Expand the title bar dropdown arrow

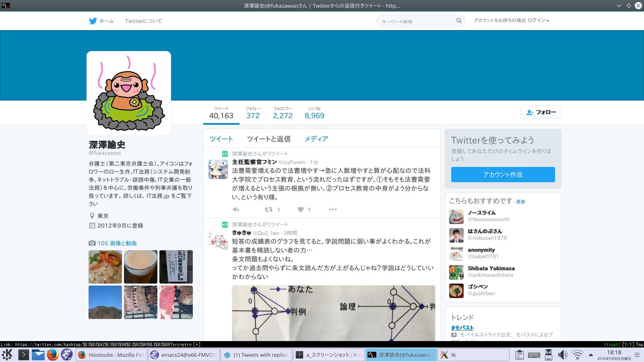point(619,6)
